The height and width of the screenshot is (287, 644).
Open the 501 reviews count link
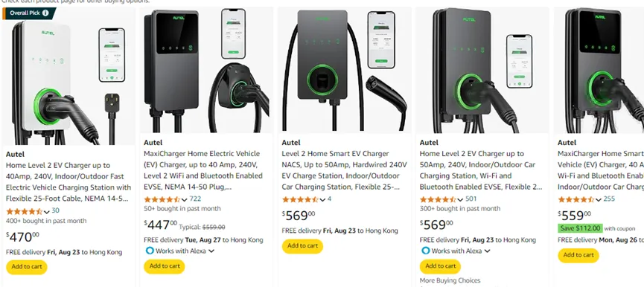pyautogui.click(x=471, y=199)
